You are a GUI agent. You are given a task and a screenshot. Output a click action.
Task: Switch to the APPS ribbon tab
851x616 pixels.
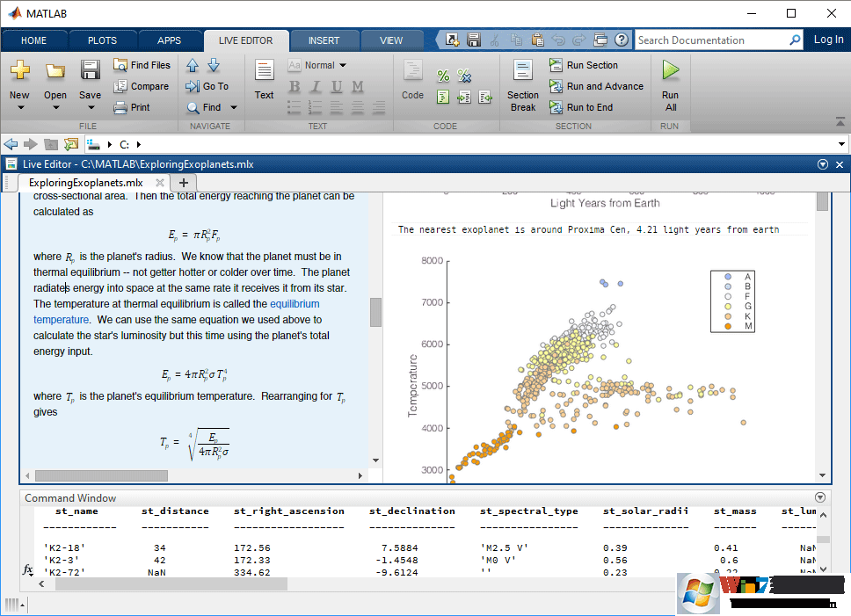click(x=170, y=40)
